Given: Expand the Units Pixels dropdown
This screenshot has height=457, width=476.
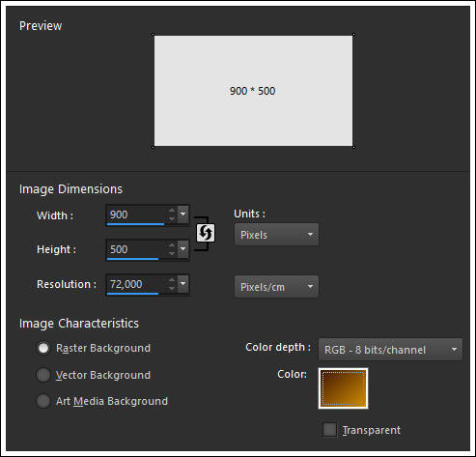Looking at the screenshot, I should pos(276,235).
